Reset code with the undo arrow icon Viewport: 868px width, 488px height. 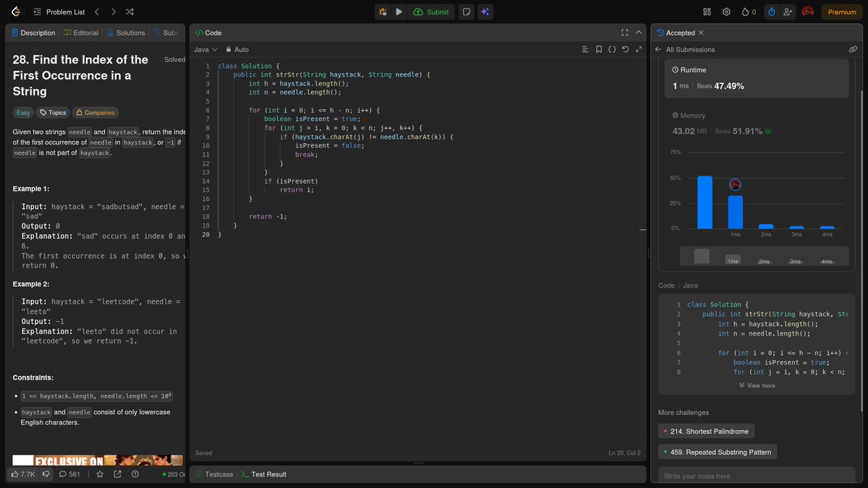[625, 49]
